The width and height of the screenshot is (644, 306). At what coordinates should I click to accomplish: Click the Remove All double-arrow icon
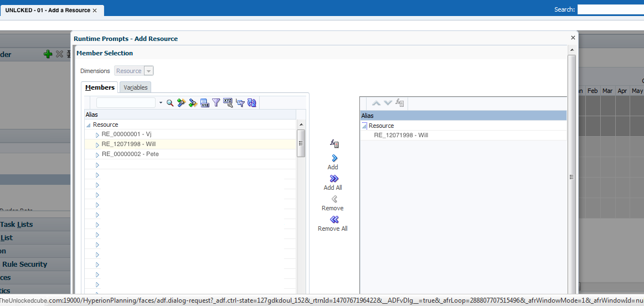click(x=333, y=220)
